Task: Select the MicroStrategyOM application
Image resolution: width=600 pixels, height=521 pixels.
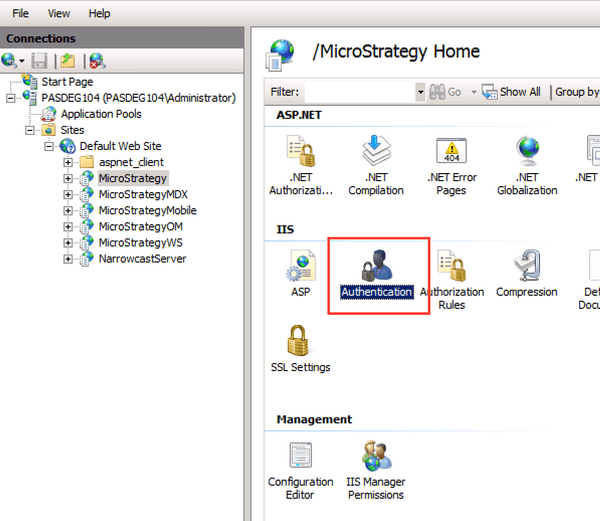Action: (140, 226)
